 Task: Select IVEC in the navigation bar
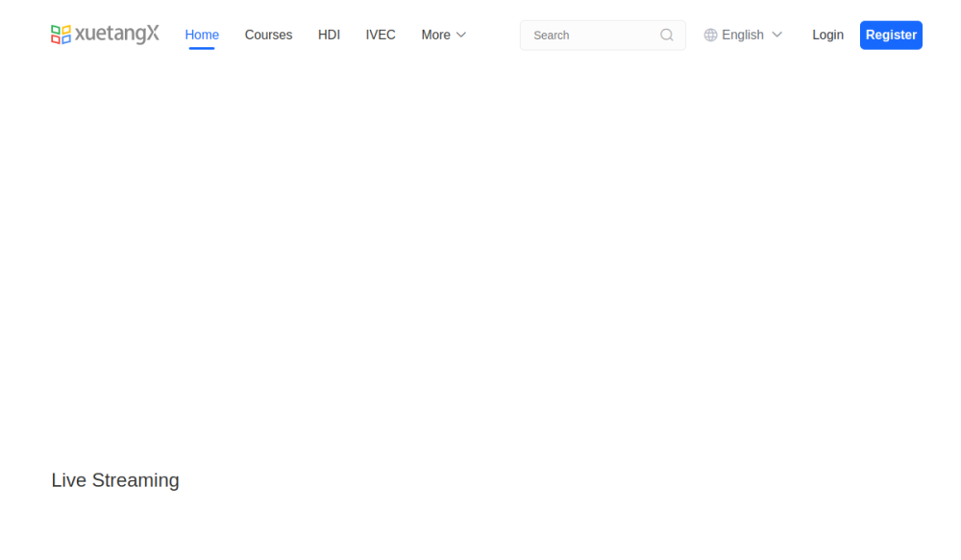click(x=381, y=35)
